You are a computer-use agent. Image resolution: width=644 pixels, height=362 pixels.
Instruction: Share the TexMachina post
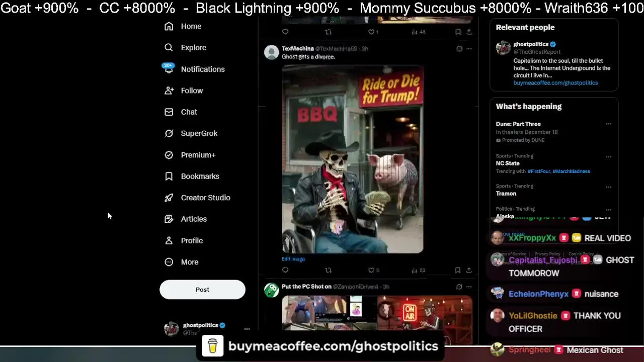(469, 270)
